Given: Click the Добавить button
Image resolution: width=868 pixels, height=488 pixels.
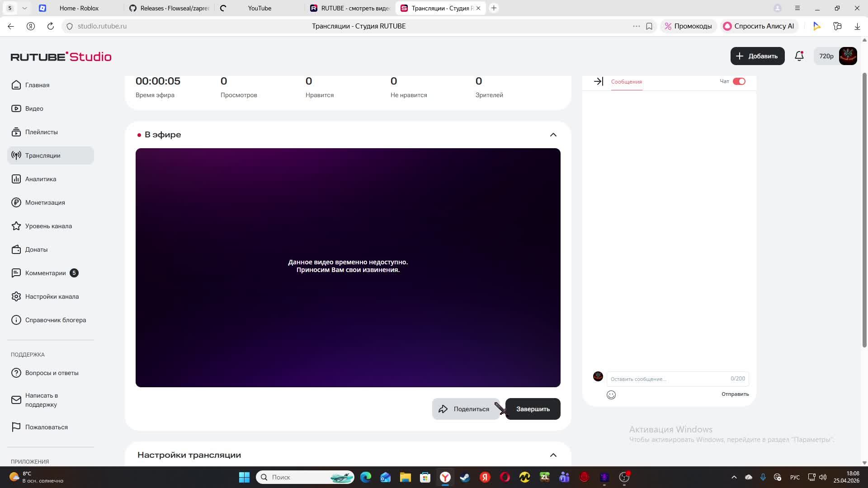Looking at the screenshot, I should pos(757,56).
